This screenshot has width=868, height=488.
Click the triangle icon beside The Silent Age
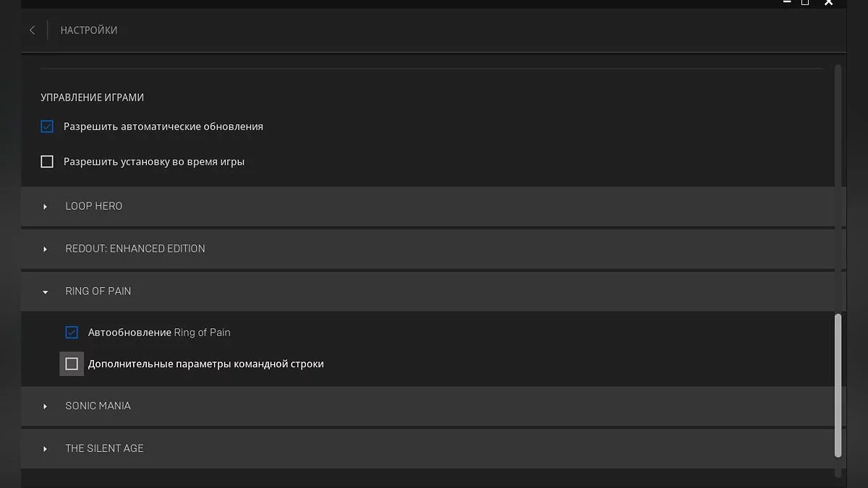click(x=45, y=449)
